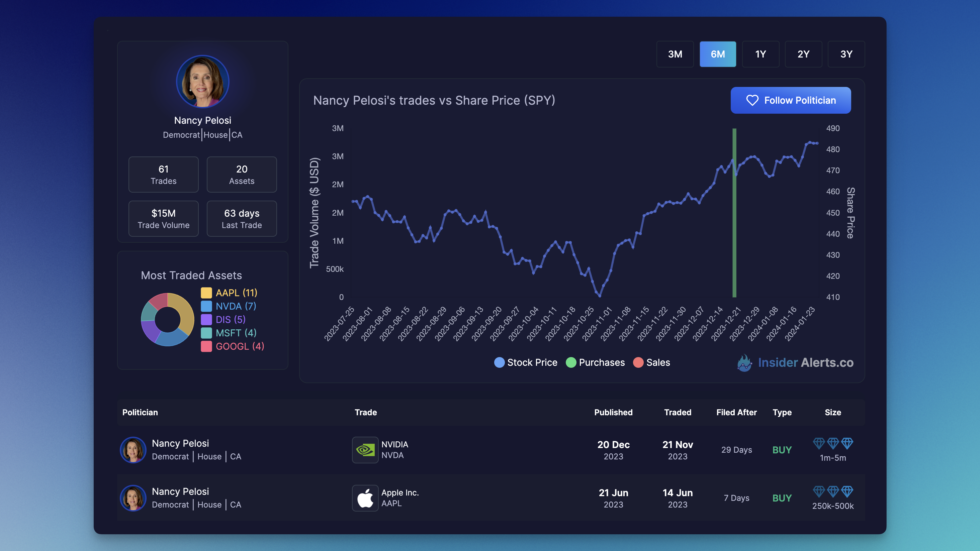Switch chart range to 3M
980x551 pixels.
tap(675, 54)
